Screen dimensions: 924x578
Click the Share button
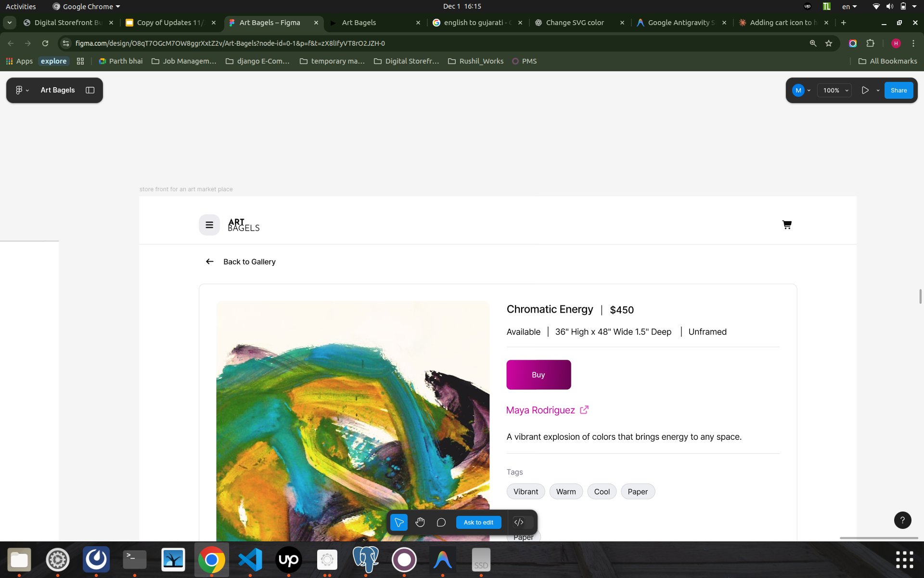click(898, 90)
